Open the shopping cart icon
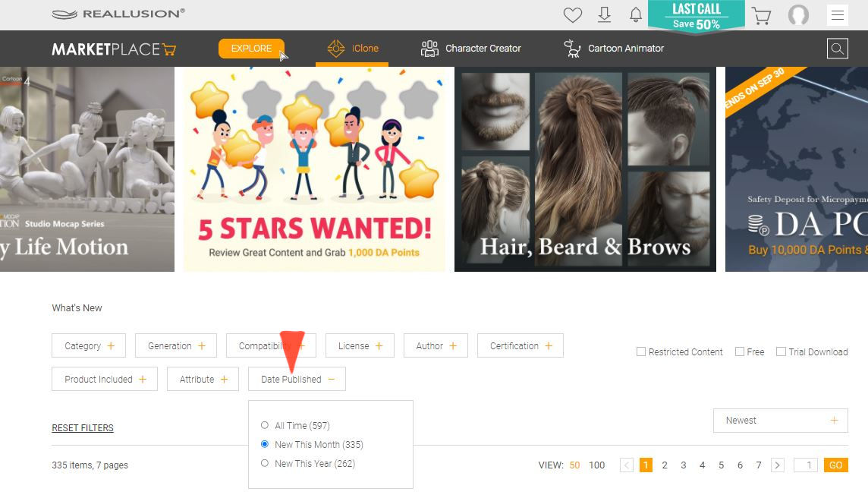Image resolution: width=868 pixels, height=495 pixels. pos(761,15)
